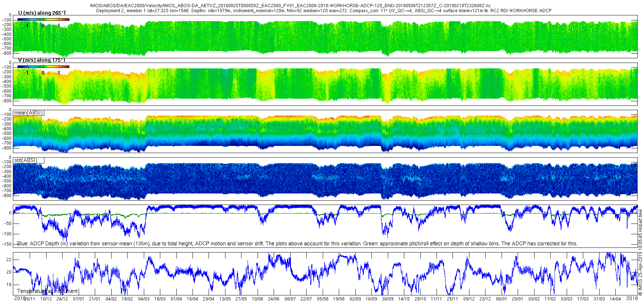Click the vertical '© IMOS 25-Apr-2019' timestamp text
The width and height of the screenshot is (644, 304).
[x=640, y=252]
